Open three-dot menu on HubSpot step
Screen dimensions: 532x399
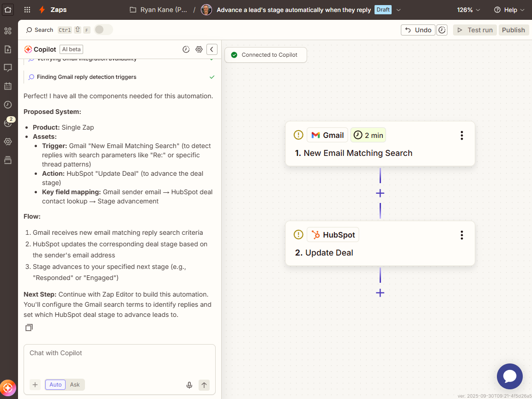462,235
